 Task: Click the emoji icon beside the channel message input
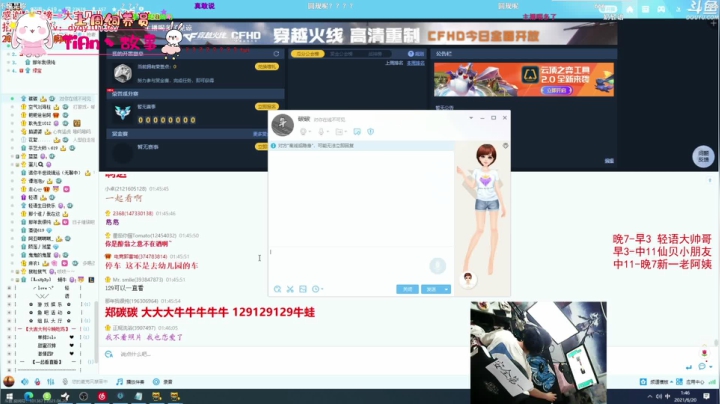(109, 354)
